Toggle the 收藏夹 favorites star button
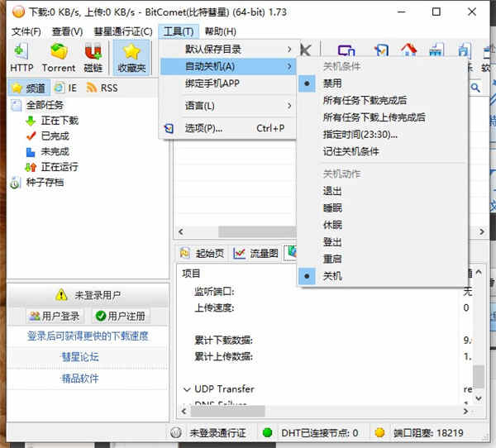This screenshot has height=448, width=496. pyautogui.click(x=131, y=58)
